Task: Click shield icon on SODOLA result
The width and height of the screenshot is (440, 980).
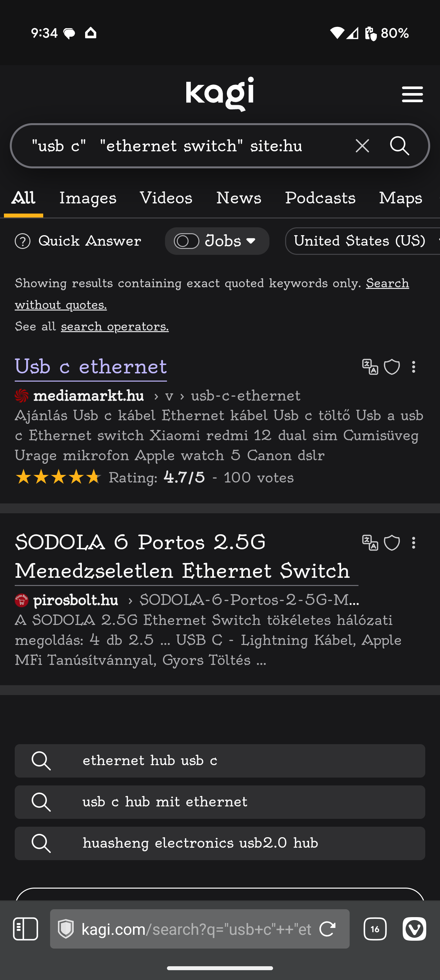Action: 392,543
